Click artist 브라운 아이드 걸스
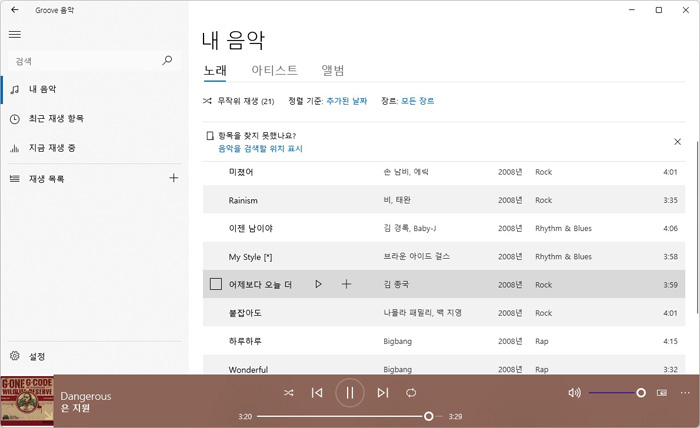The height and width of the screenshot is (428, 700). click(417, 256)
